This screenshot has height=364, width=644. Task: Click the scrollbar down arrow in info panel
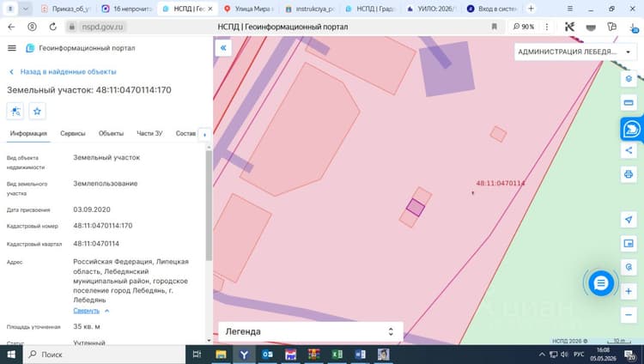[x=209, y=341]
